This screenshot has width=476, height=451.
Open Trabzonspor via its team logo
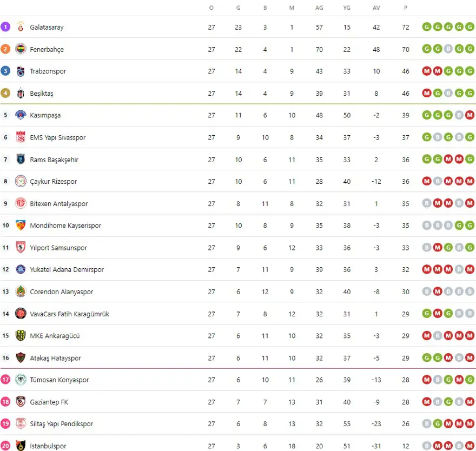click(x=21, y=71)
